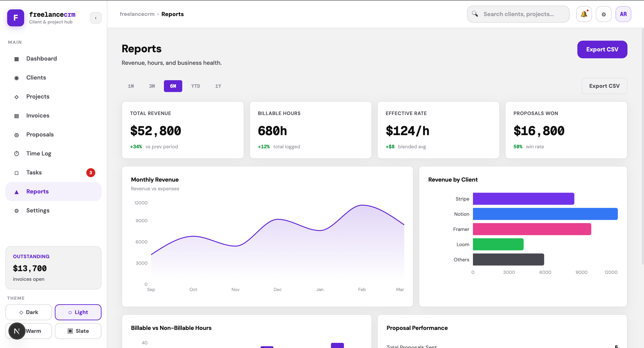Open the settings gear in the top bar
The width and height of the screenshot is (644, 348).
(x=604, y=14)
